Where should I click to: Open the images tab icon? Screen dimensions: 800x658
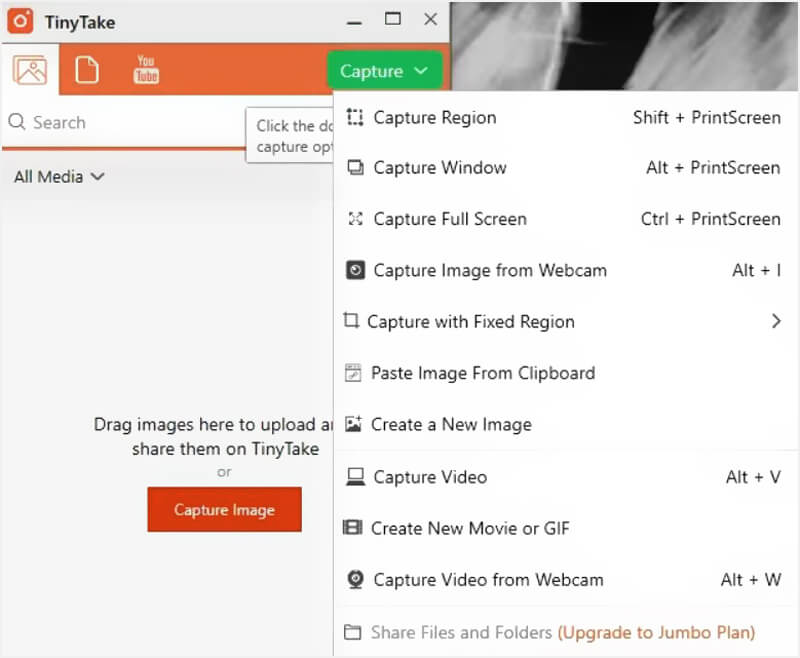[30, 71]
